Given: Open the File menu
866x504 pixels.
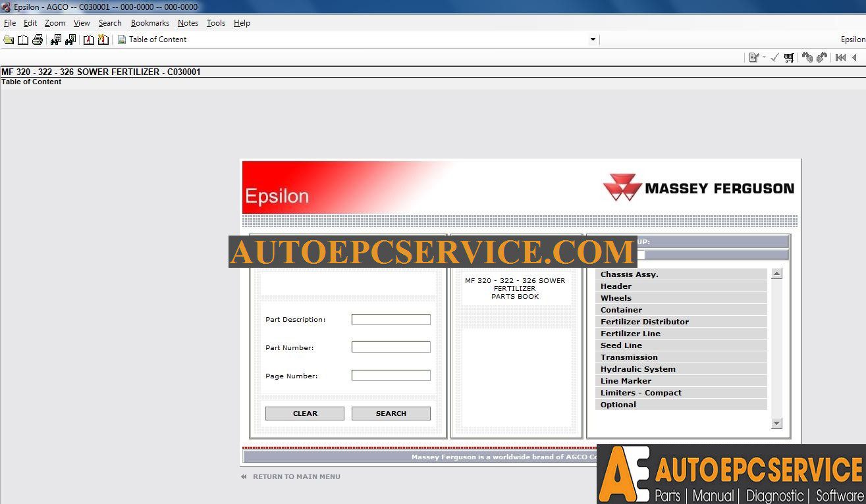Looking at the screenshot, I should point(10,23).
